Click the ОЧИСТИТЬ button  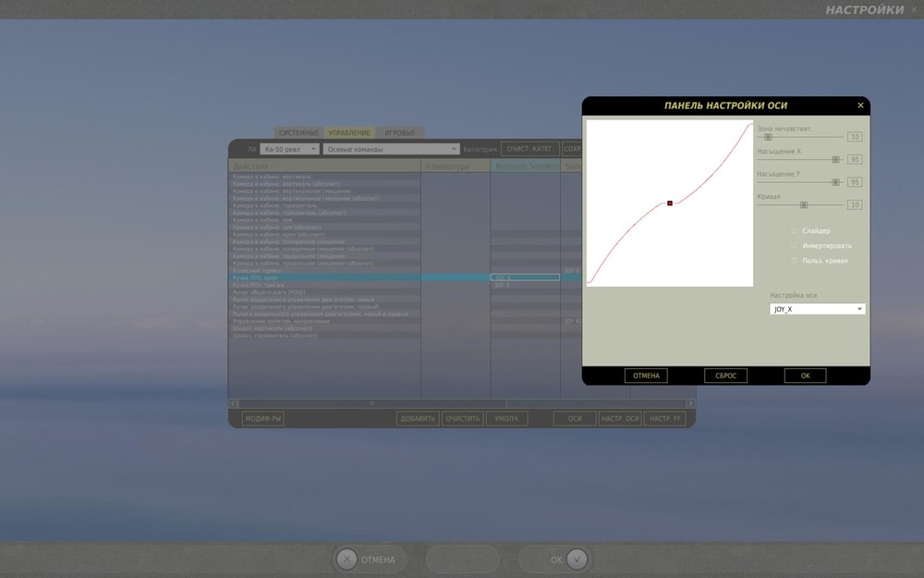463,419
